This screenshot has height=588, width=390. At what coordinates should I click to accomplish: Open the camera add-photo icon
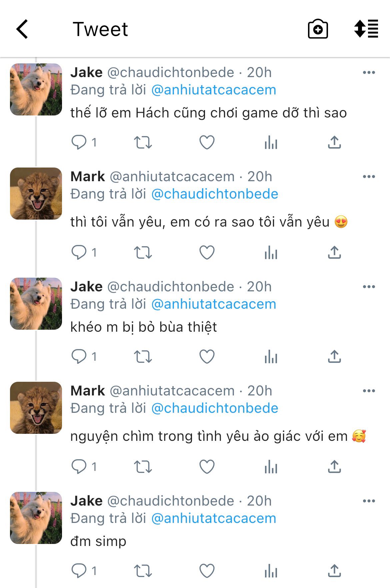pos(318,29)
